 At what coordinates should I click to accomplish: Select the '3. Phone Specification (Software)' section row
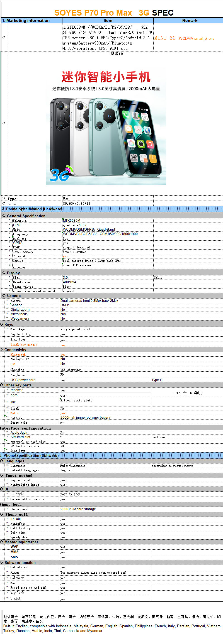(111, 455)
